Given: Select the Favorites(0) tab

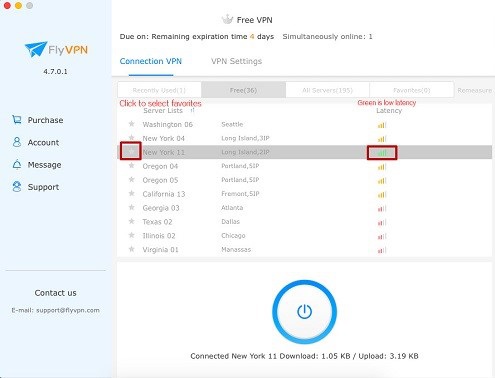Looking at the screenshot, I should pos(412,90).
